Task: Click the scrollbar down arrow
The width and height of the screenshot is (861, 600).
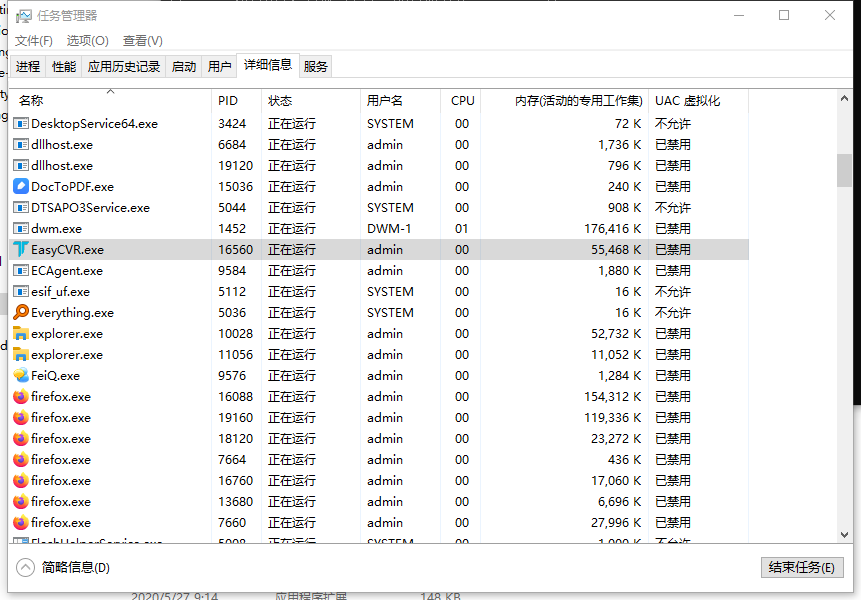Action: tap(844, 534)
